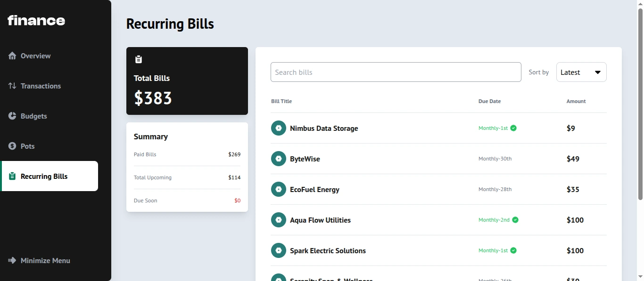
Task: Click the ByteWise avatar icon
Action: 279,159
